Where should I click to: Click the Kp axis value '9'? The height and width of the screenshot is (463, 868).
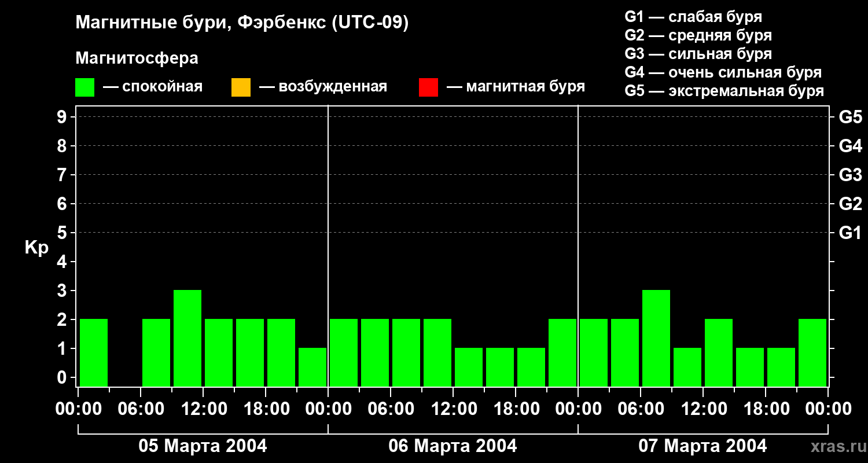(x=63, y=117)
